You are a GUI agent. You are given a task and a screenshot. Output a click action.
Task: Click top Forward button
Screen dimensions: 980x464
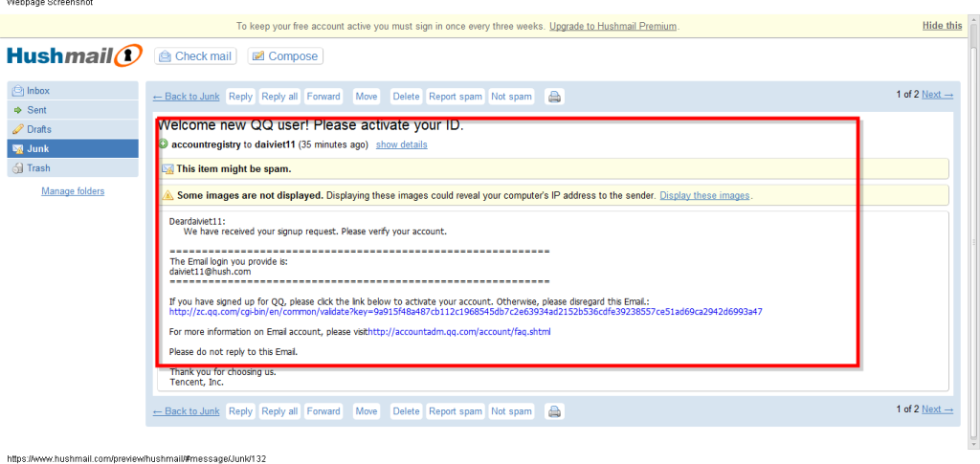[x=323, y=97]
